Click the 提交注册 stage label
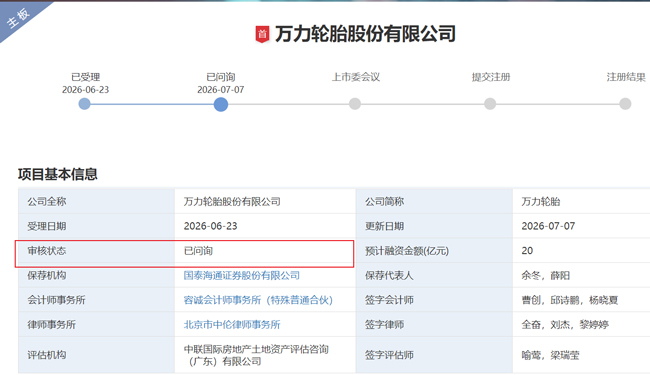This screenshot has height=375, width=650. (x=491, y=77)
